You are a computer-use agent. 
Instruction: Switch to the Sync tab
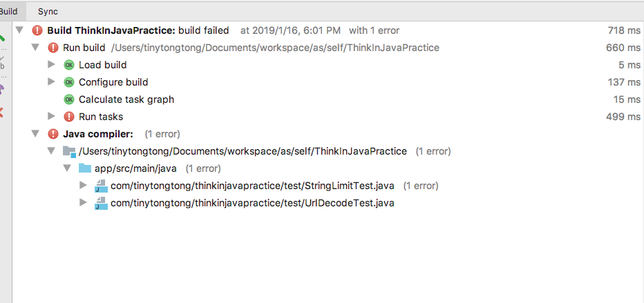point(48,11)
